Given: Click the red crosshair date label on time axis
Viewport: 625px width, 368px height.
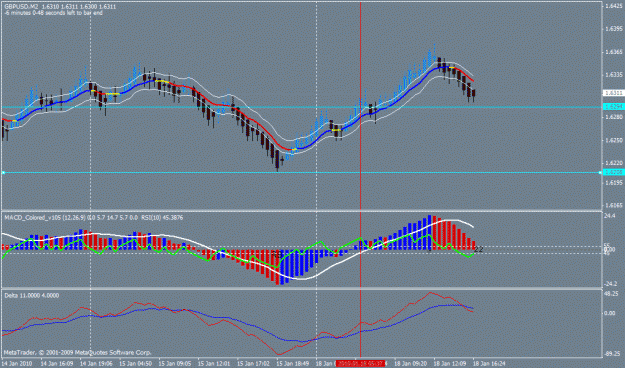Looking at the screenshot, I should [x=360, y=363].
